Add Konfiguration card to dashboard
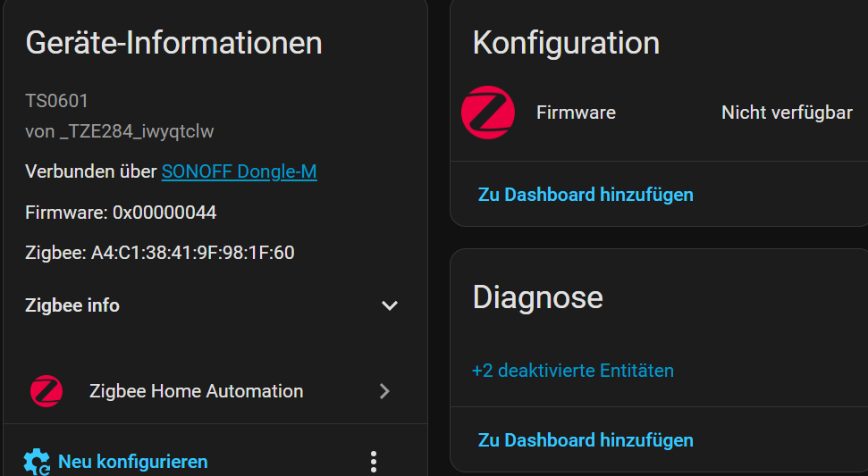This screenshot has width=868, height=476. [586, 195]
